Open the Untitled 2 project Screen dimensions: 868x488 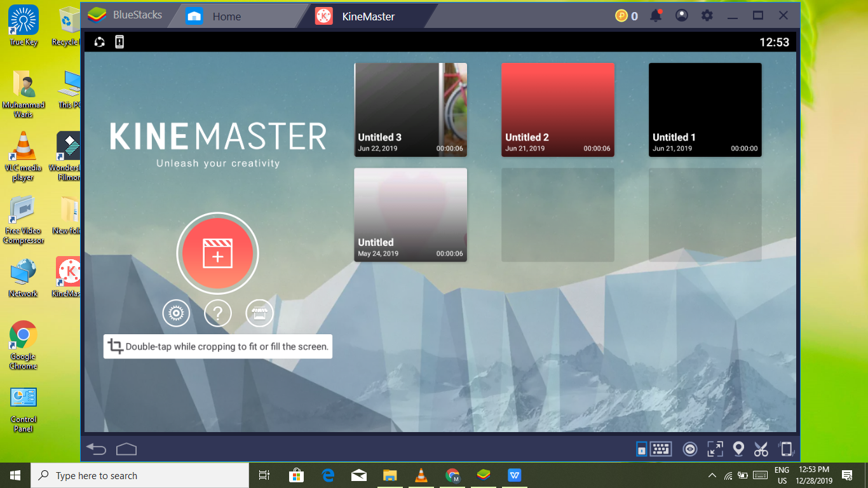click(558, 109)
